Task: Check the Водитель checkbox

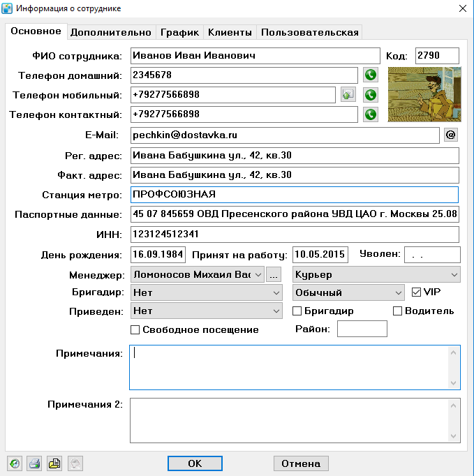Action: [397, 311]
